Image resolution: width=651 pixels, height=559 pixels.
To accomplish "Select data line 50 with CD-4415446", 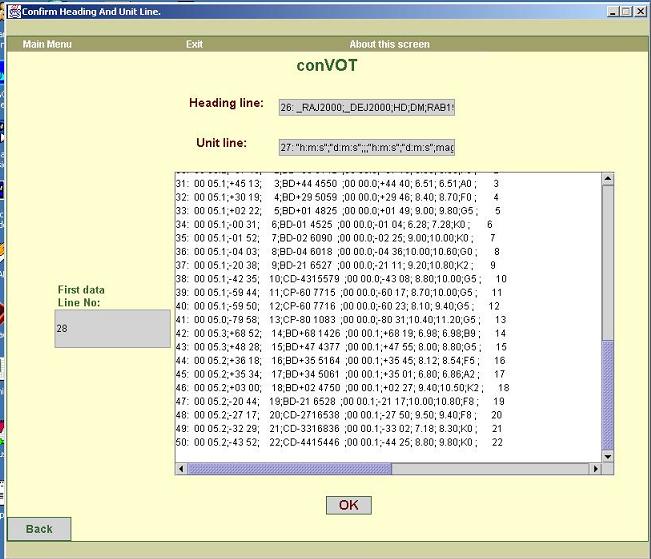I will (340, 442).
